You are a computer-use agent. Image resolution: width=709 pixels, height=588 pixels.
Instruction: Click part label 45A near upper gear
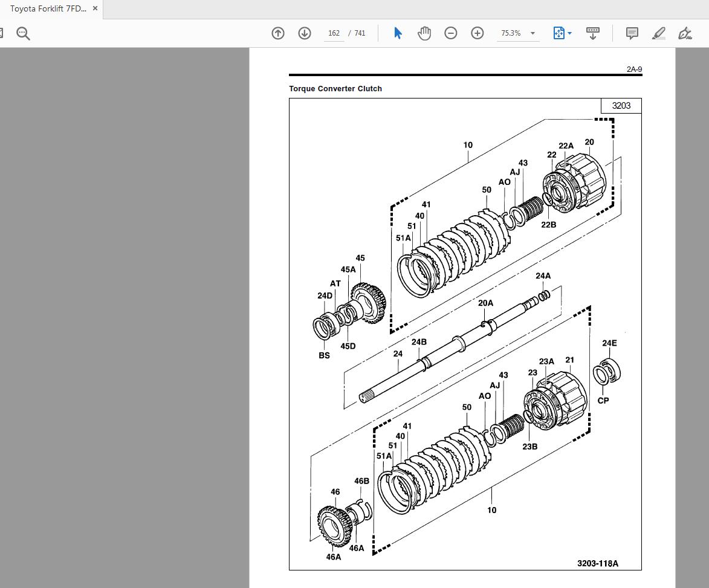(x=348, y=270)
